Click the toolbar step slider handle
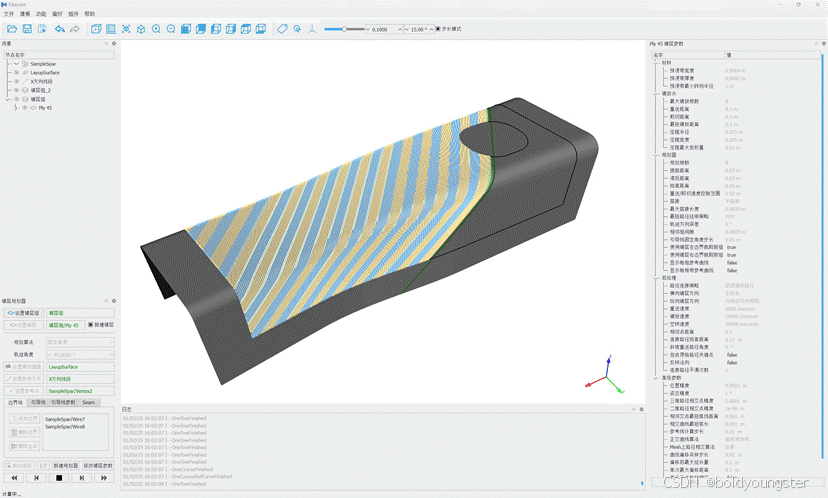Image resolution: width=828 pixels, height=498 pixels. click(x=344, y=29)
